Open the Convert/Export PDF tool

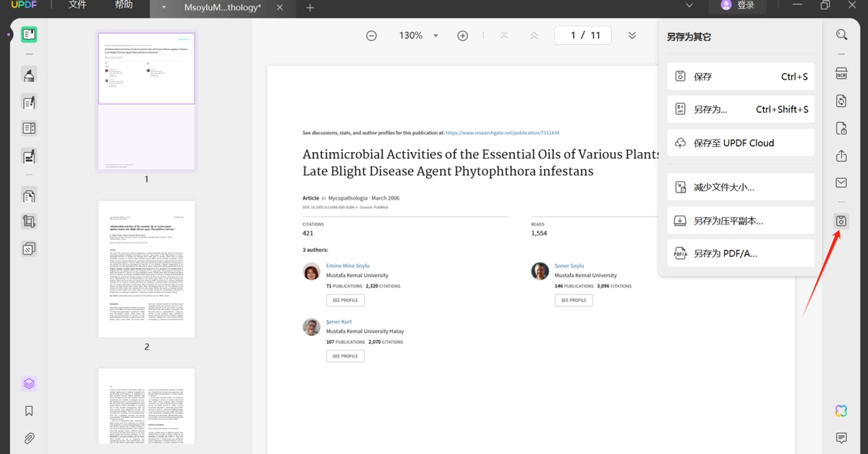pos(841,101)
